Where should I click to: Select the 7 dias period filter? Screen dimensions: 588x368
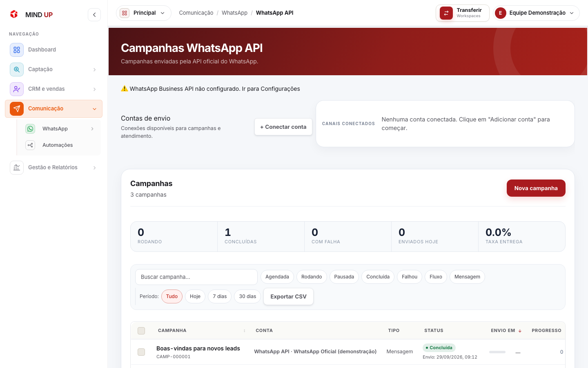tap(220, 296)
